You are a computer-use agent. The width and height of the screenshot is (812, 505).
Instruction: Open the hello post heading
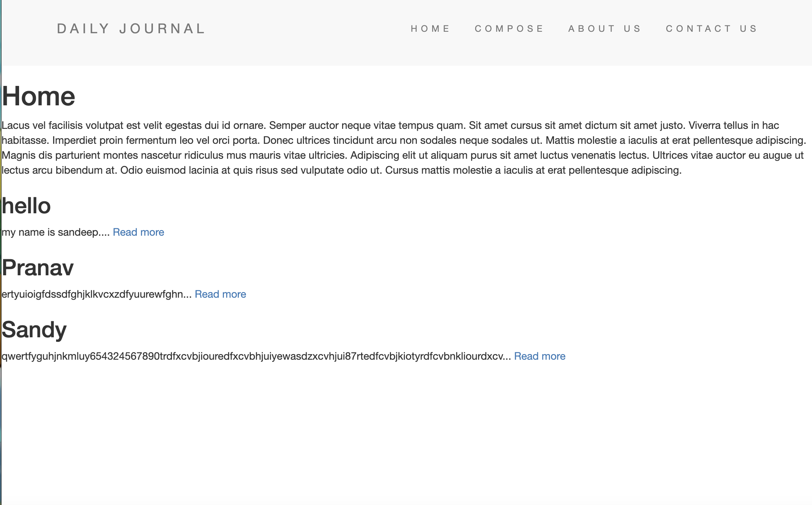[x=26, y=206]
